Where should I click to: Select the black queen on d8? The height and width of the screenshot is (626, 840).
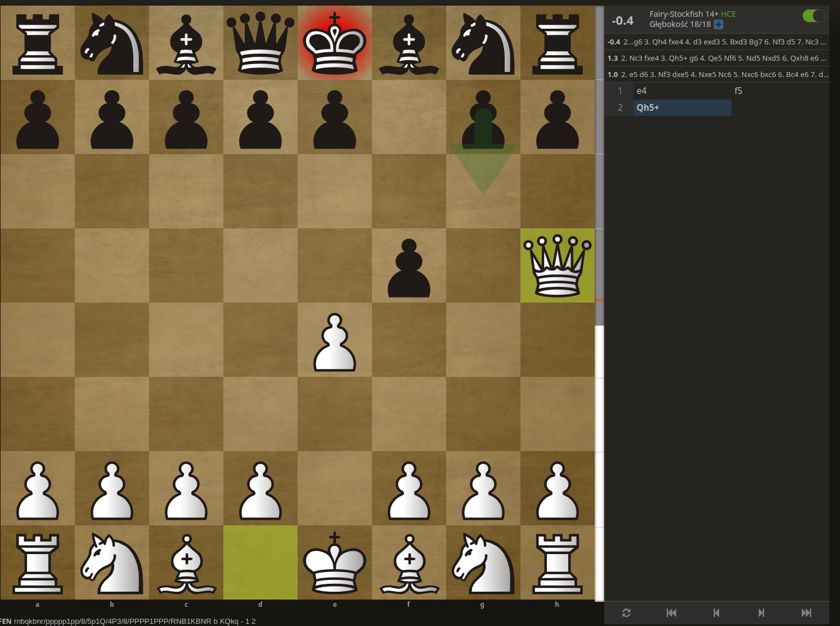point(260,43)
